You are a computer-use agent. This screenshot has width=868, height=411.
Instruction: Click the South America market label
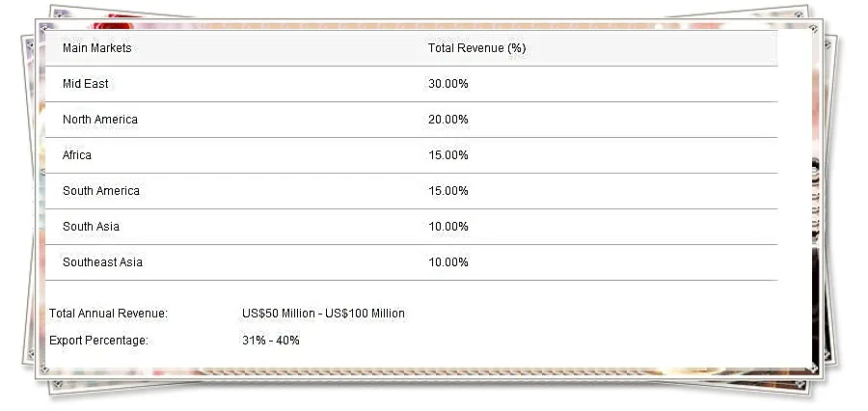click(x=101, y=191)
